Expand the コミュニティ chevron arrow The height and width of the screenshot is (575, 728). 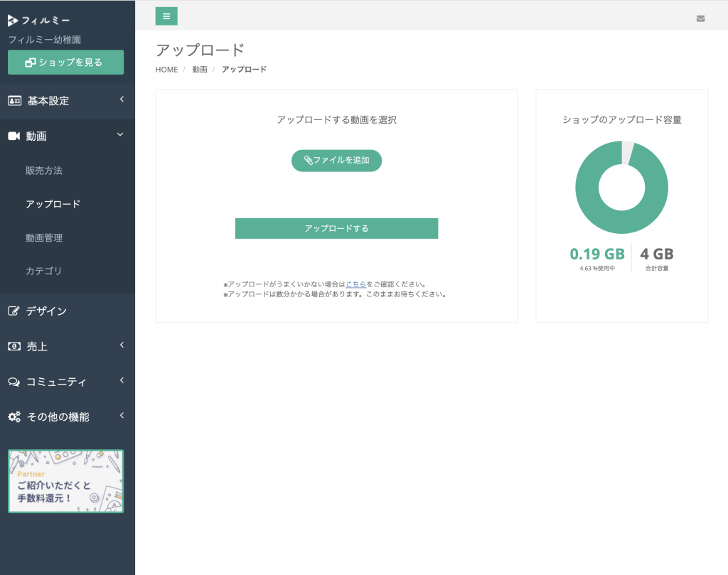point(122,380)
